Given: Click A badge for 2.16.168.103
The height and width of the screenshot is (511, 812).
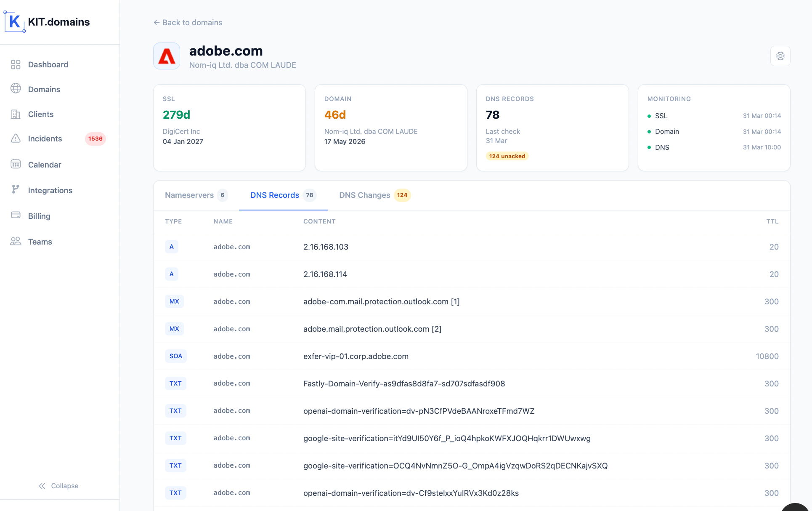Looking at the screenshot, I should tap(171, 247).
